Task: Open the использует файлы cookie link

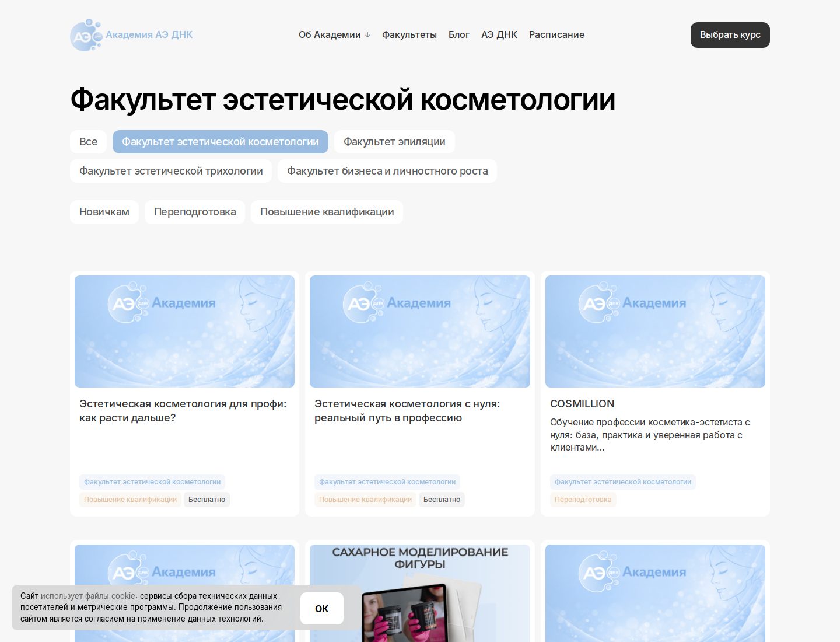Action: [88, 596]
